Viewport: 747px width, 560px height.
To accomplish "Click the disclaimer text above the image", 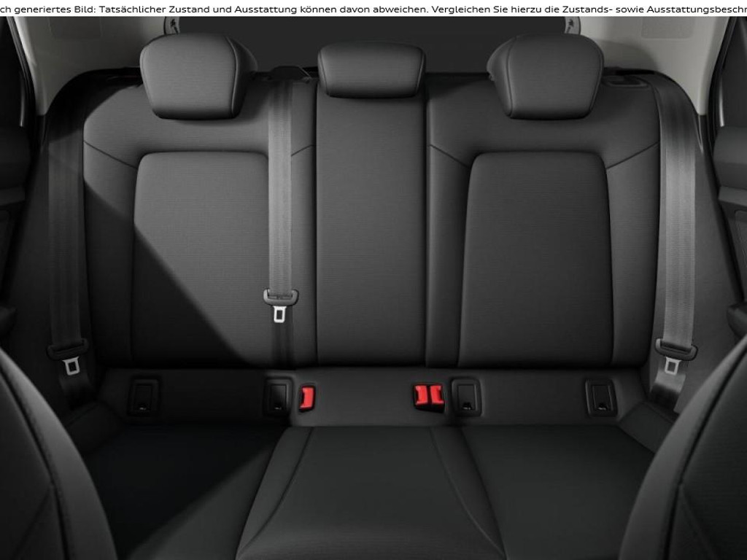I will 373,8.
